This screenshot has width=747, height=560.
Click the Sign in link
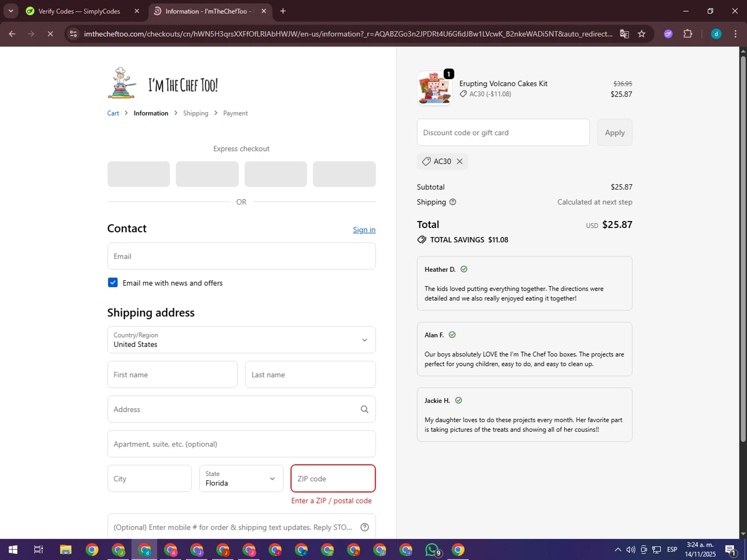[364, 229]
